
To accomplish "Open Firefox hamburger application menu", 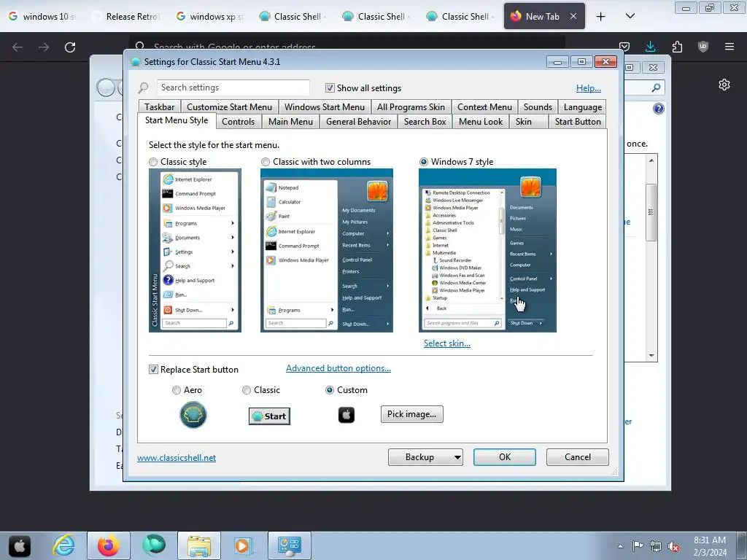I will pos(729,47).
